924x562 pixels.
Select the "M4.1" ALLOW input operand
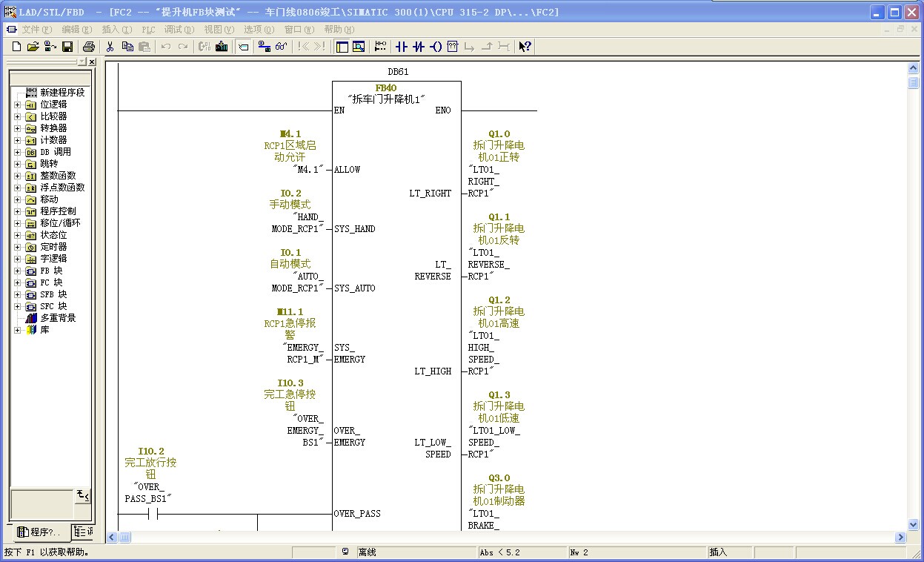[x=308, y=170]
